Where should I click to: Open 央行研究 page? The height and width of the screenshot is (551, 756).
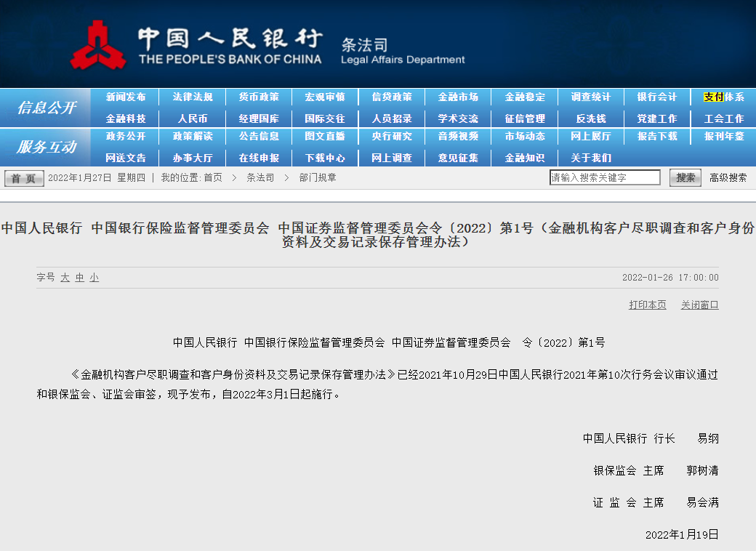[x=392, y=137]
